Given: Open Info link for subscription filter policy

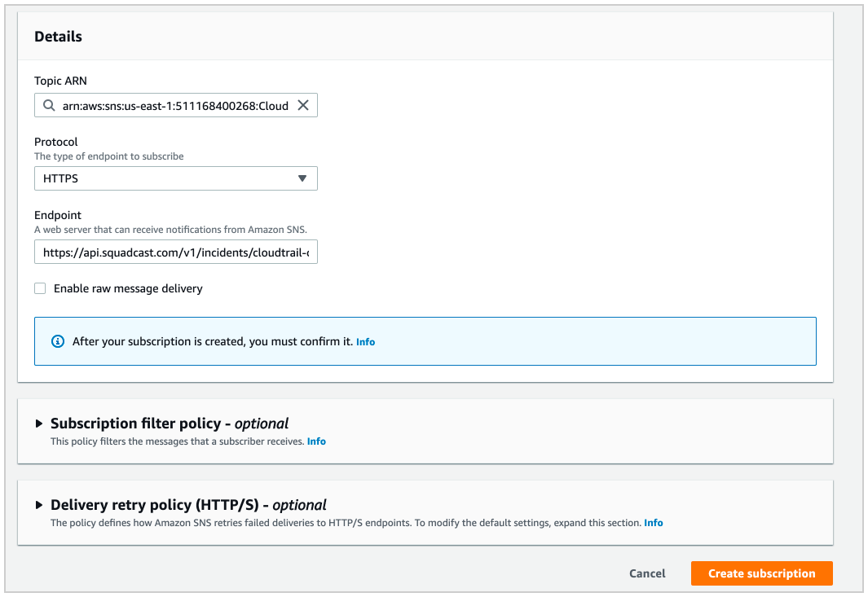Looking at the screenshot, I should (317, 441).
